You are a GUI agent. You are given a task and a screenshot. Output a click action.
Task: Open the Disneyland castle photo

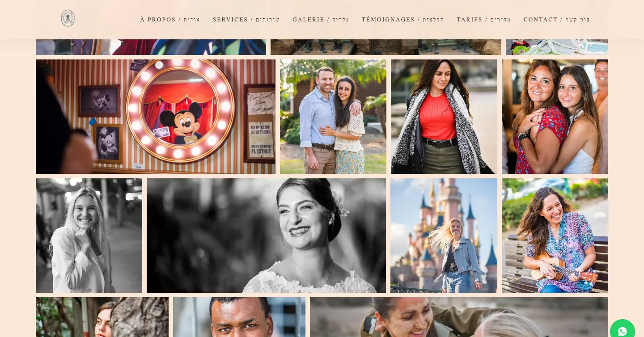pyautogui.click(x=444, y=236)
